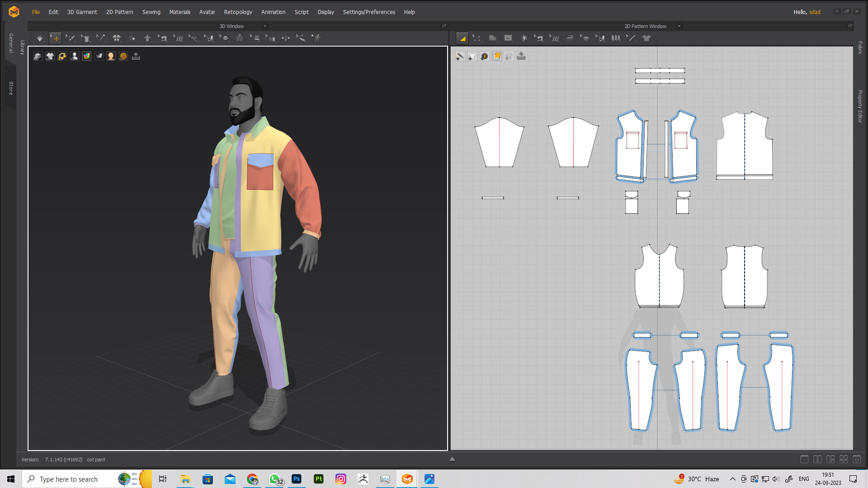Viewport: 868px width, 488px height.
Task: Open Photoshop from the taskbar
Action: click(297, 479)
